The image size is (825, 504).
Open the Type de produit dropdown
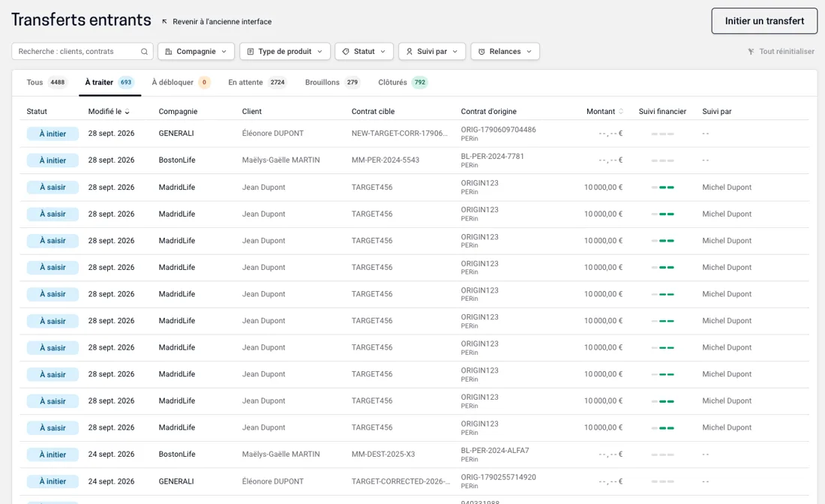(x=285, y=52)
